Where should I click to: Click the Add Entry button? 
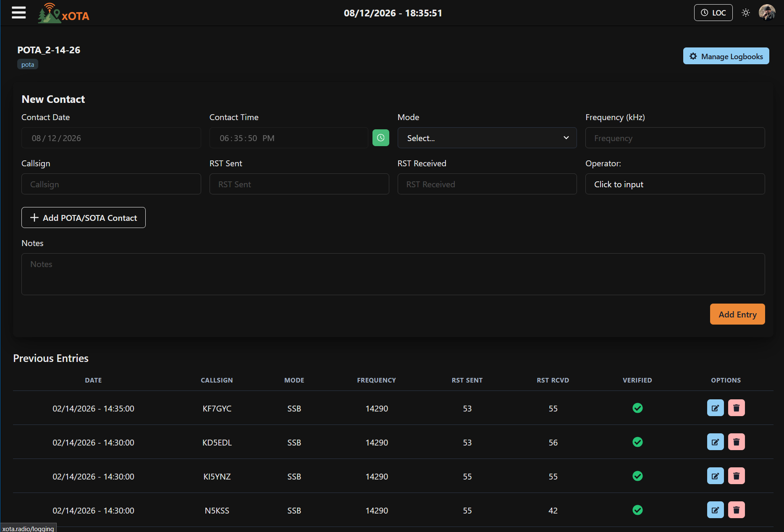pyautogui.click(x=737, y=314)
